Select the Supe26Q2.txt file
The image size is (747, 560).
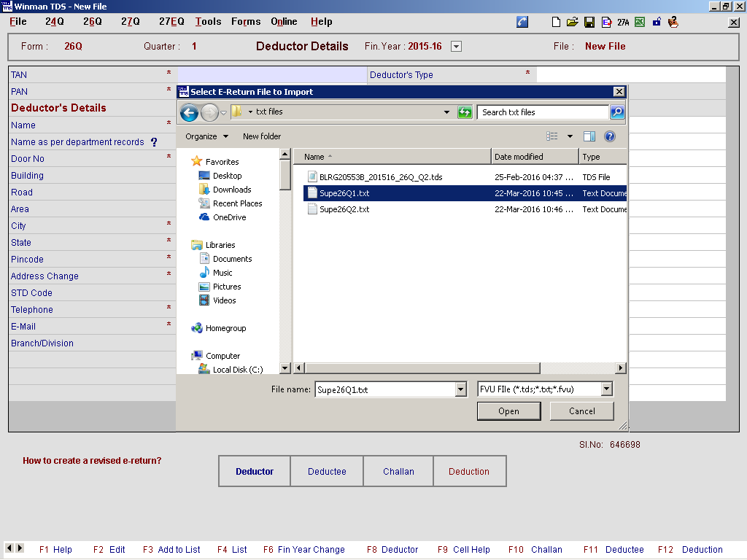tap(344, 209)
